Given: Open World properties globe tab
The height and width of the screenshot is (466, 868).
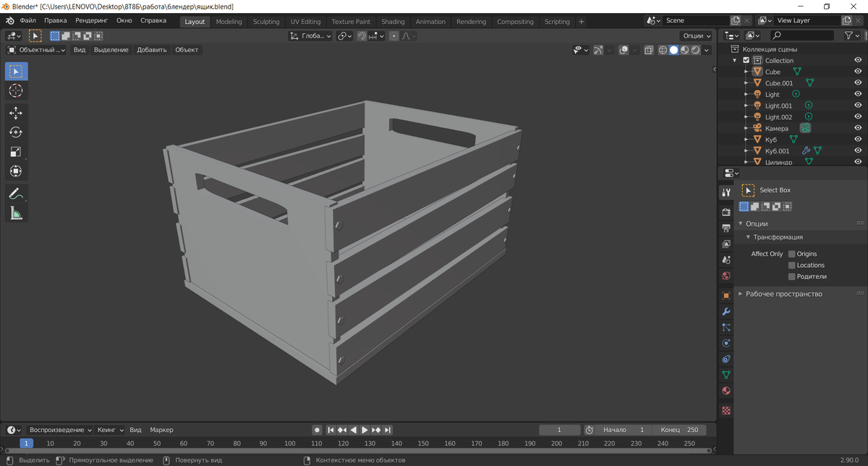Looking at the screenshot, I should (726, 276).
